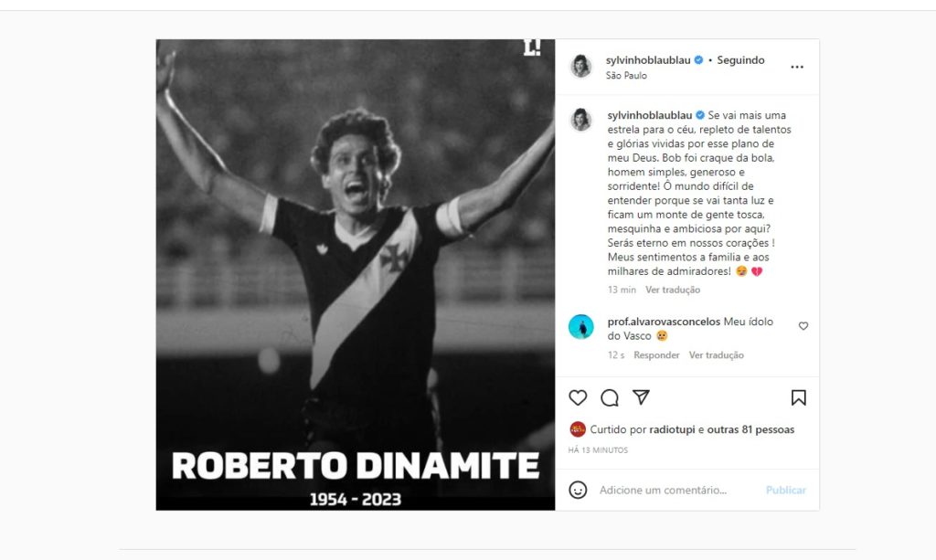Screen dimensions: 936x560
Task: Reply to comment with Responder
Action: tap(656, 355)
